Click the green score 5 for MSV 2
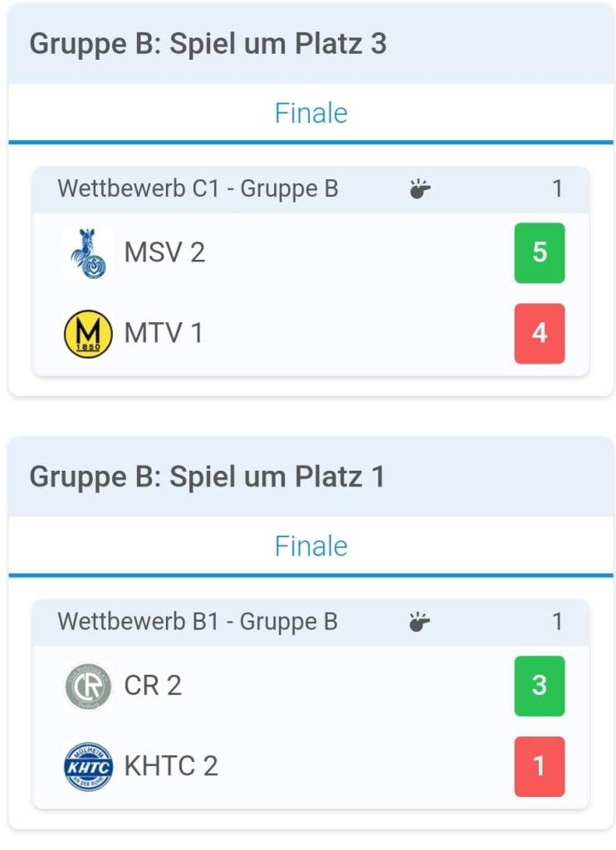 pos(540,252)
